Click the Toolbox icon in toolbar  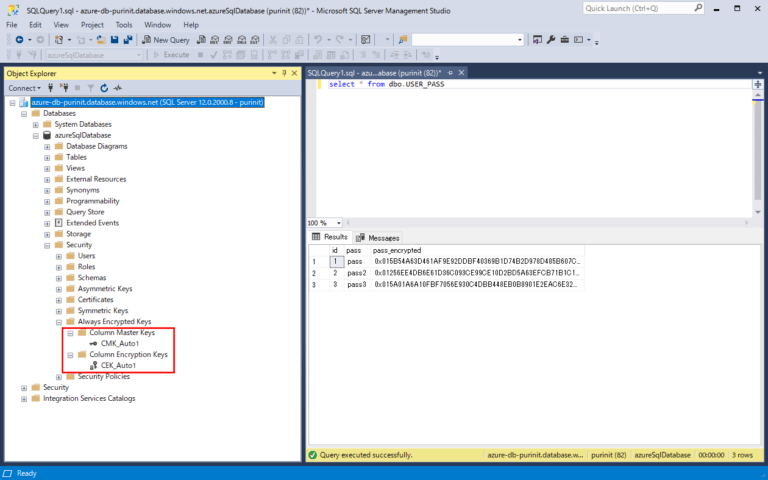(565, 40)
